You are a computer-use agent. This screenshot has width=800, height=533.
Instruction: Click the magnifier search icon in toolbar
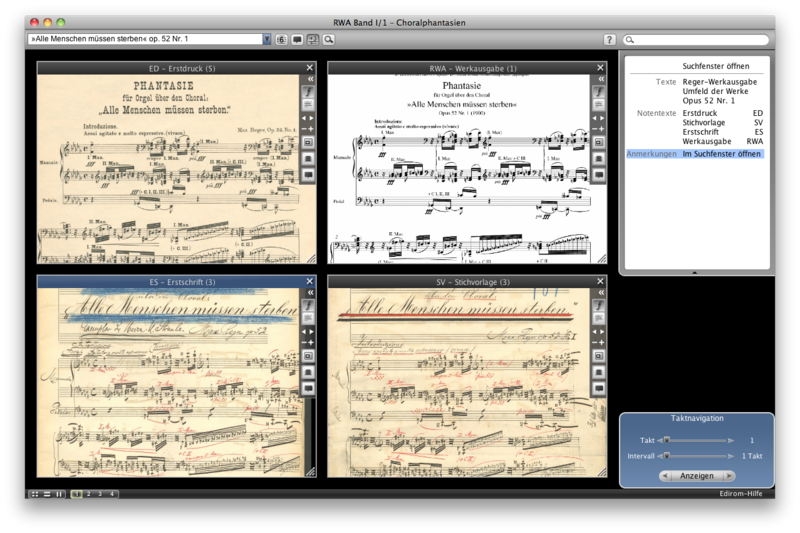tap(328, 39)
